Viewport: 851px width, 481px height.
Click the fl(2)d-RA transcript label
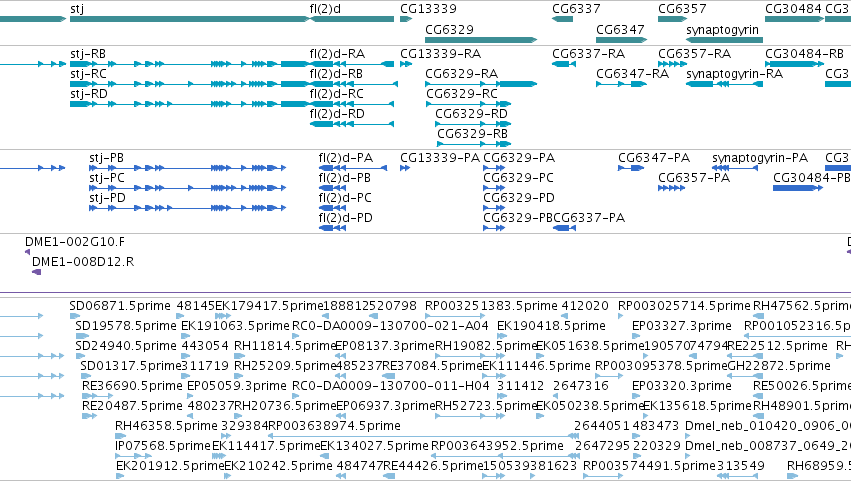[337, 54]
